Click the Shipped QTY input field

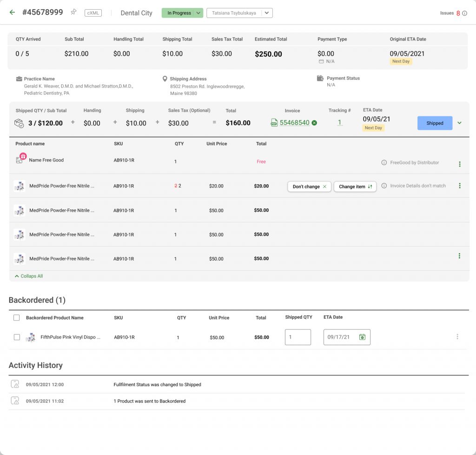click(297, 337)
